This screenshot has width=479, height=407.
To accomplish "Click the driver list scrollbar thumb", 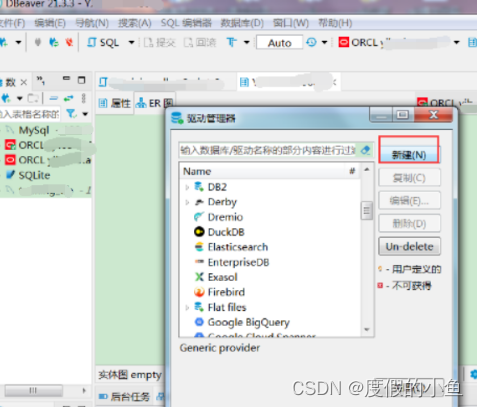I will click(x=367, y=211).
